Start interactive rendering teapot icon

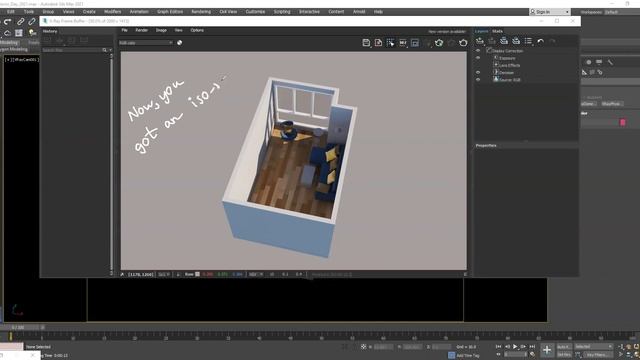[439, 42]
